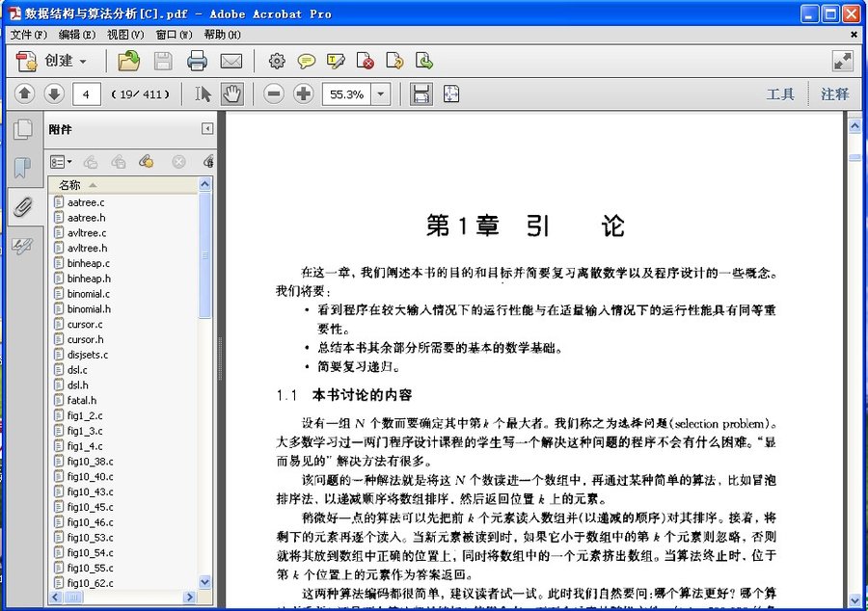868x611 pixels.
Task: Click the Print icon in toolbar
Action: 197,61
